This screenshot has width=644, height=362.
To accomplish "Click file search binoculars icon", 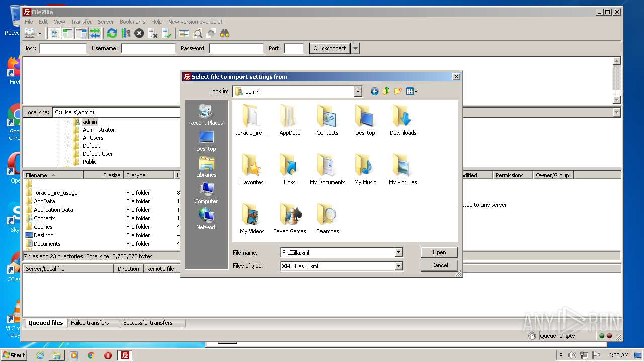I will click(x=225, y=33).
